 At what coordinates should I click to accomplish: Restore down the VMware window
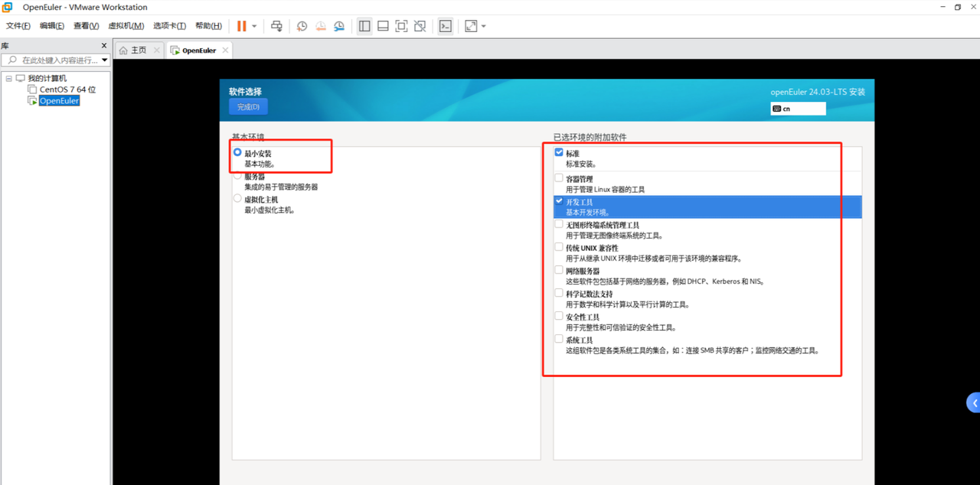pyautogui.click(x=957, y=7)
